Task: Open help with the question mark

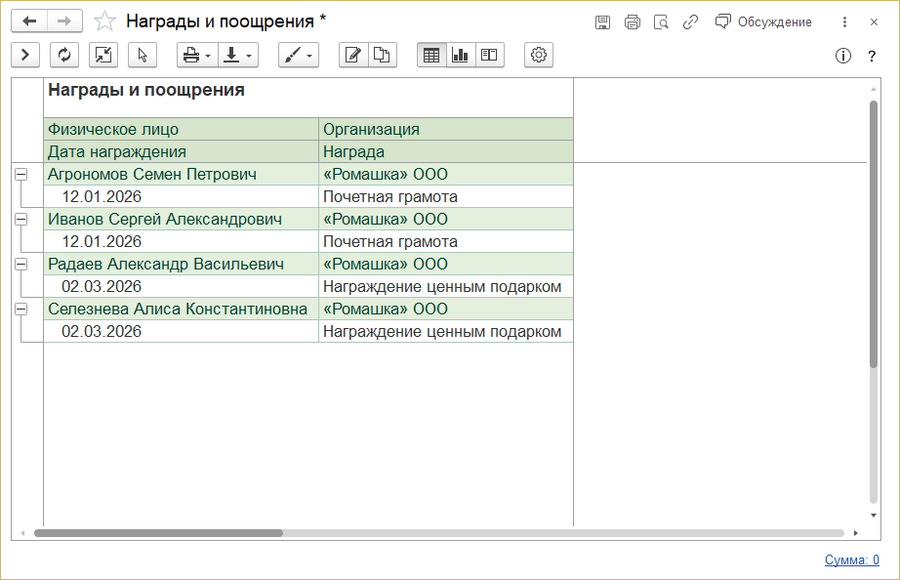Action: pyautogui.click(x=871, y=56)
